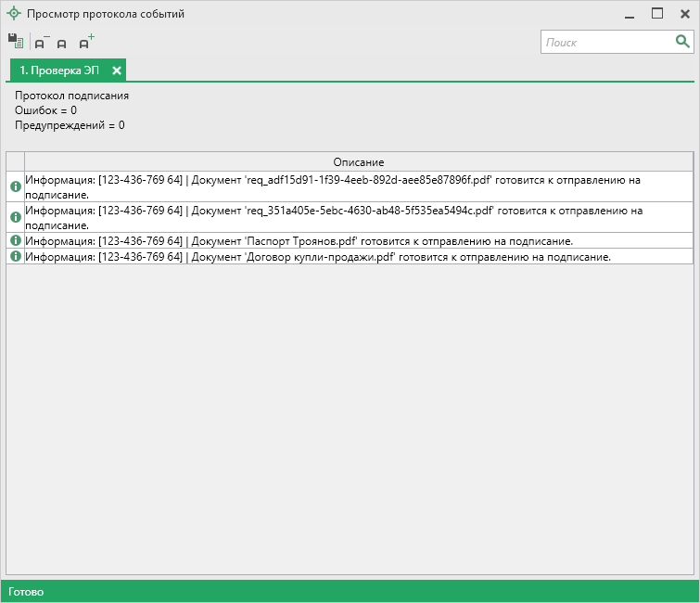This screenshot has width=700, height=603.
Task: Click into the Поиск search field
Action: tap(607, 42)
